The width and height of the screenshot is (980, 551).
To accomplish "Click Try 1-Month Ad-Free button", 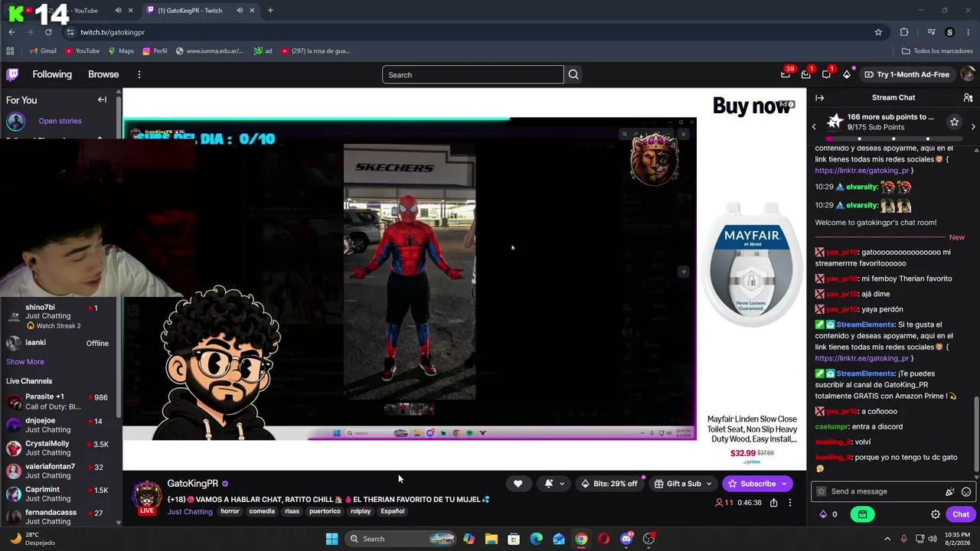I will [906, 74].
